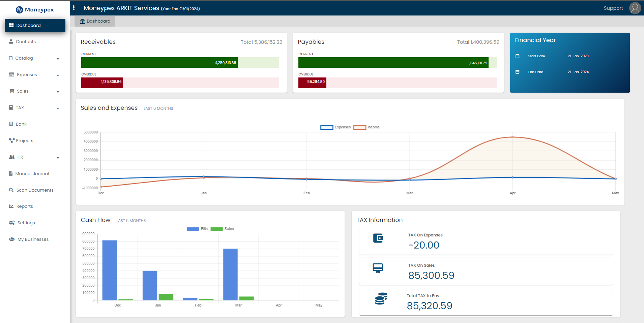Image resolution: width=644 pixels, height=323 pixels.
Task: Click the user profile avatar
Action: coord(635,8)
